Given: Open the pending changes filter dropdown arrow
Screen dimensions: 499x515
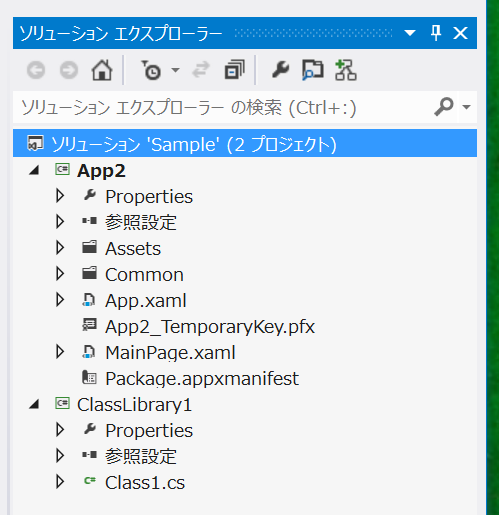Looking at the screenshot, I should click(175, 70).
